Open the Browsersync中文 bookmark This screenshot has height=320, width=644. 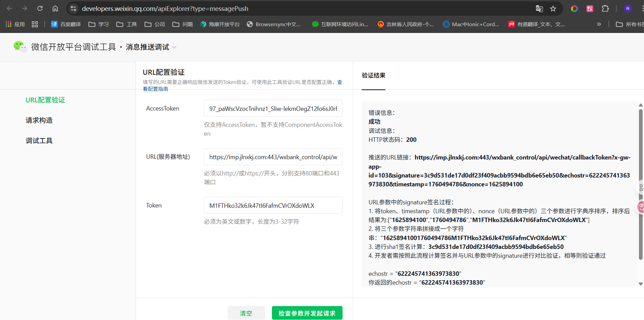(x=274, y=24)
